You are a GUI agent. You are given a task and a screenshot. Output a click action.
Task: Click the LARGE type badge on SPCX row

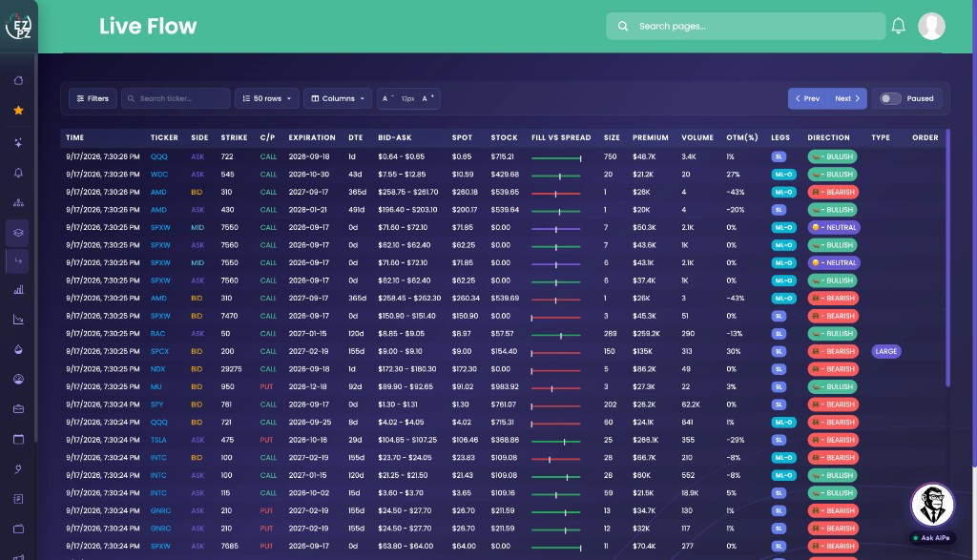[886, 351]
